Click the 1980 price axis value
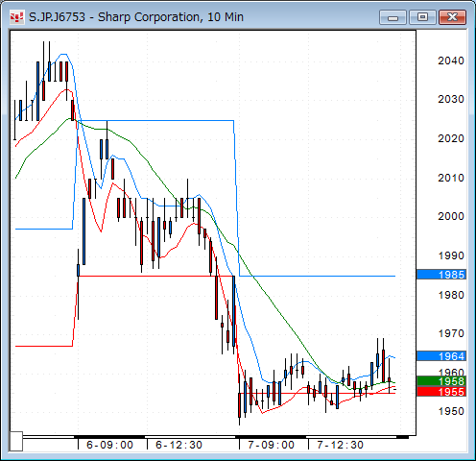Viewport: 476px width, 461px height. point(451,295)
